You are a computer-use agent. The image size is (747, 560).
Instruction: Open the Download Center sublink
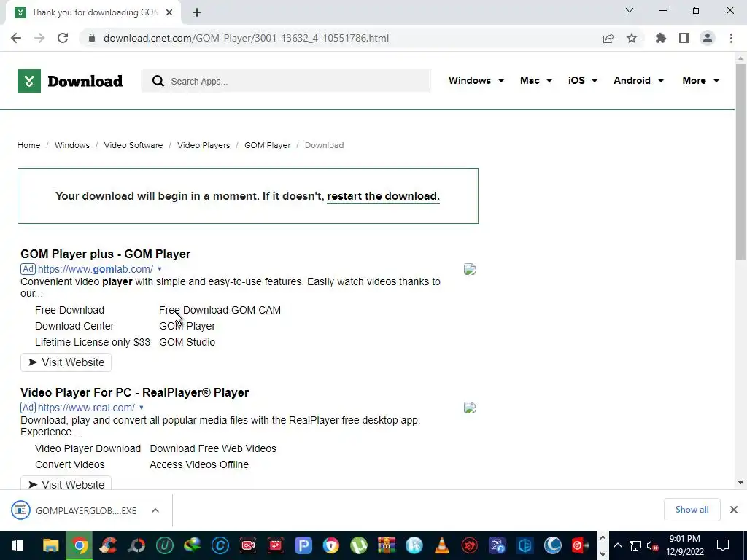tap(74, 326)
